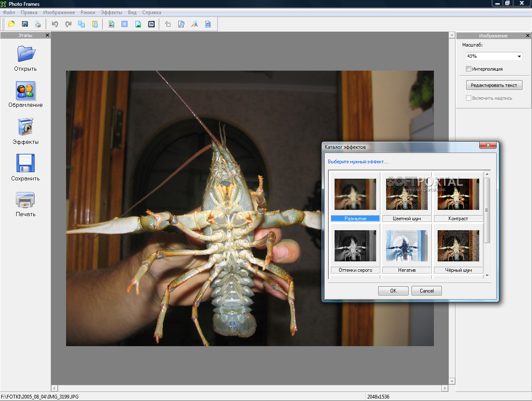This screenshot has width=532, height=401.
Task: Click the paste clipboard toolbar icon
Action: tap(95, 24)
